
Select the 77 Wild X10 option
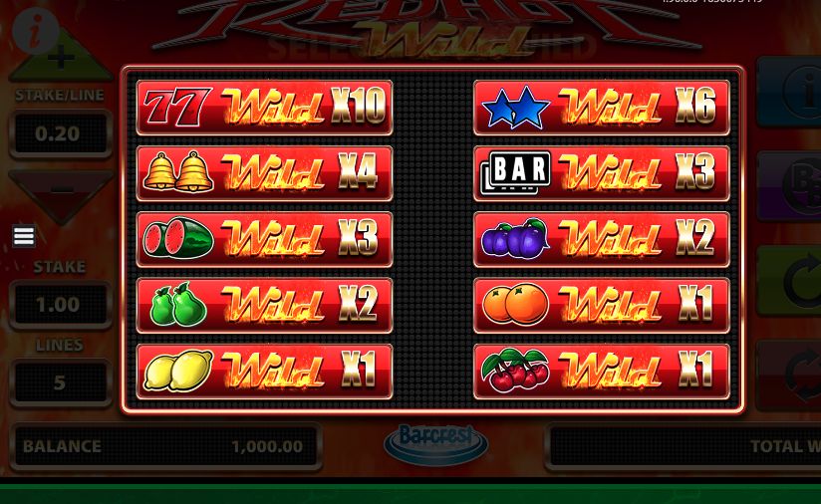[264, 108]
